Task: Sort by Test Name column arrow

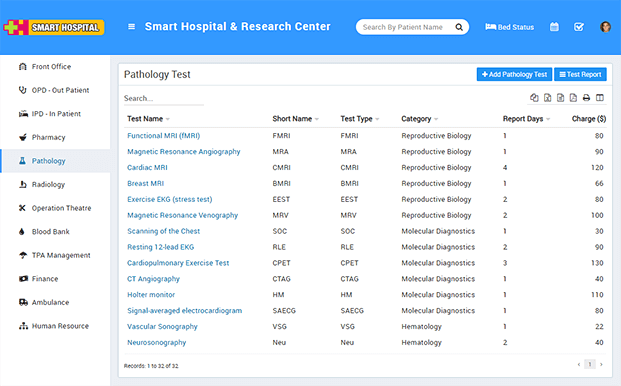Action: pyautogui.click(x=168, y=119)
